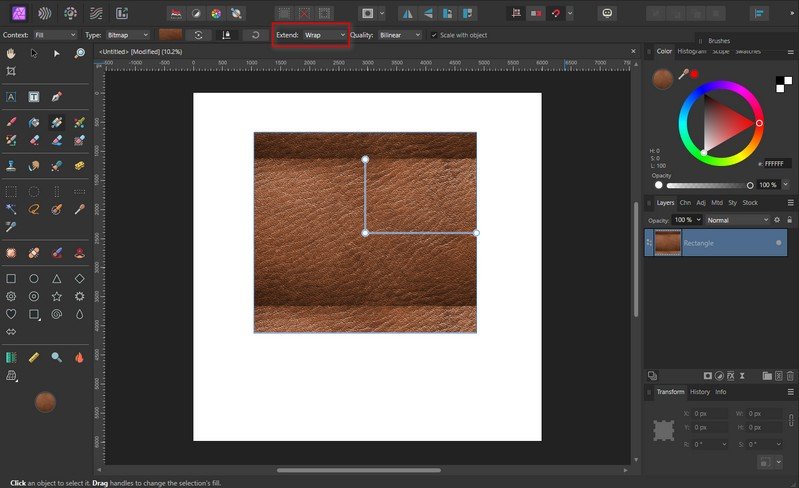
Task: Open the Extend dropdown set to Wrap
Action: tap(324, 35)
